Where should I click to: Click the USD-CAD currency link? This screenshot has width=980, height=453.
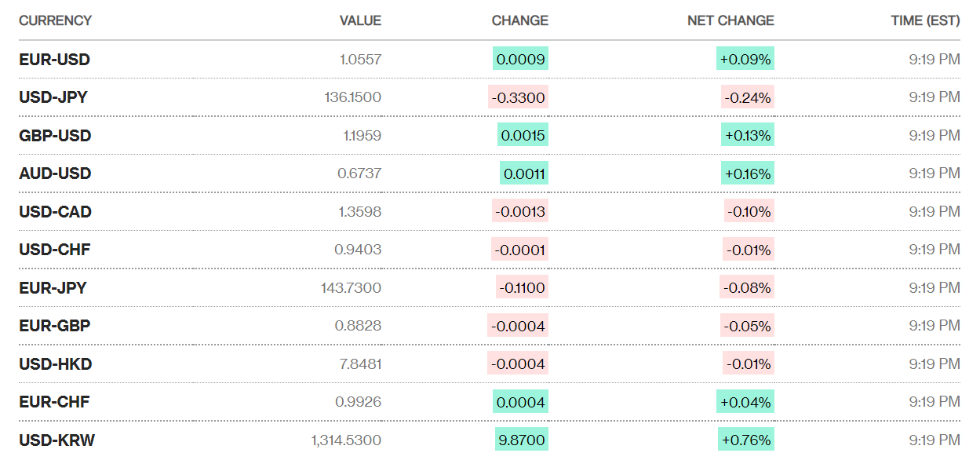pos(55,212)
